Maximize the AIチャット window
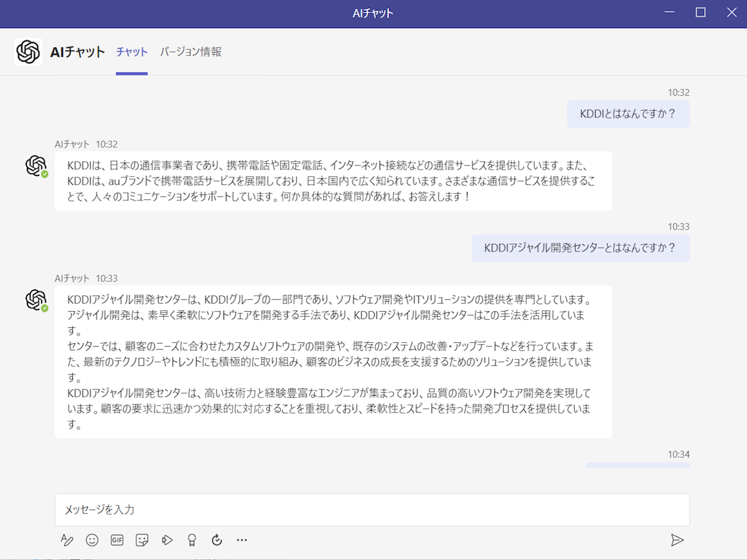This screenshot has width=747, height=560. (x=700, y=13)
